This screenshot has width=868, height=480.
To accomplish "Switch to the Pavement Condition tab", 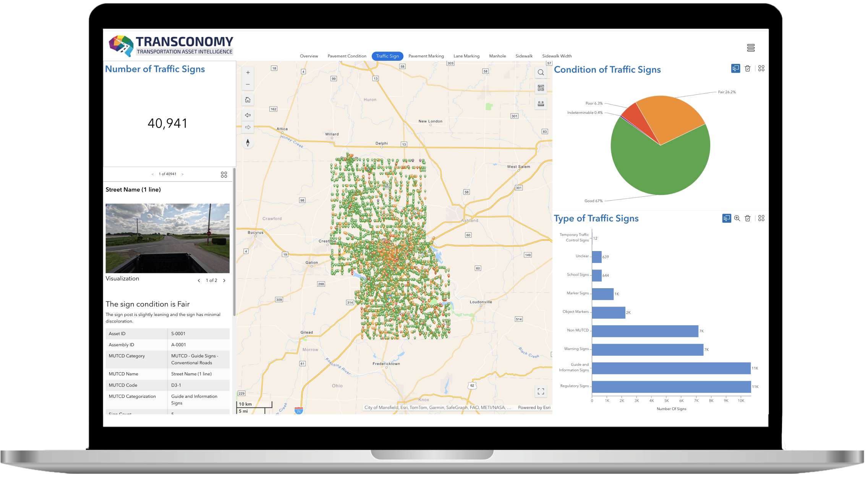I will tap(347, 56).
